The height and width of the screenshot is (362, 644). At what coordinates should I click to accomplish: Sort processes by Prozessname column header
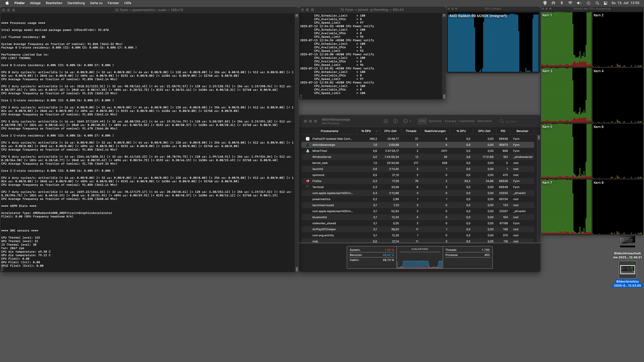[329, 131]
